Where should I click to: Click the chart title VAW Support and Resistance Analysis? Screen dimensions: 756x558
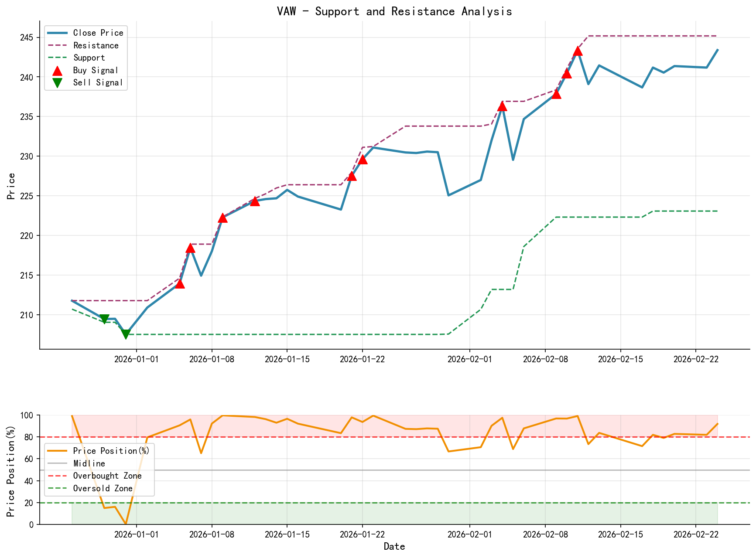coord(395,11)
